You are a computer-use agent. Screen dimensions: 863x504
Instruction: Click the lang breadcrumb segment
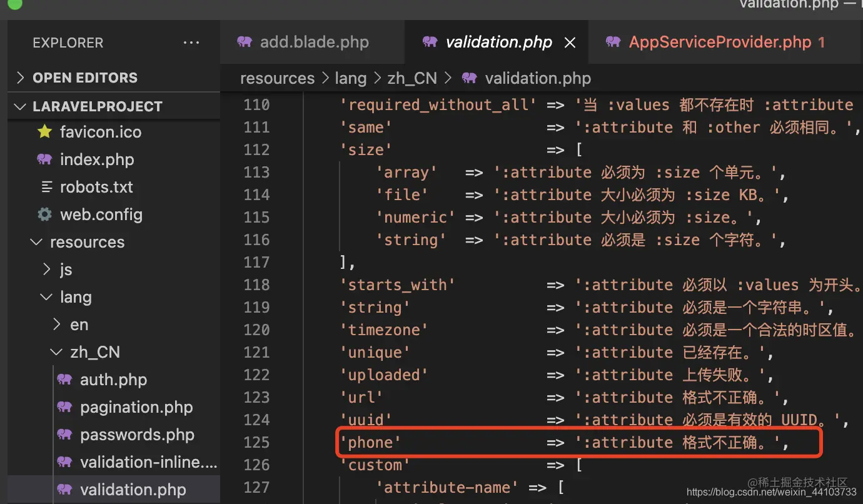(x=351, y=78)
